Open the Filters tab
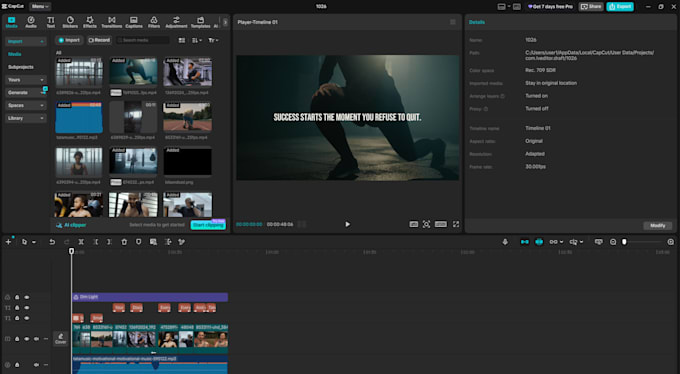Image resolution: width=680 pixels, height=374 pixels. [154, 22]
